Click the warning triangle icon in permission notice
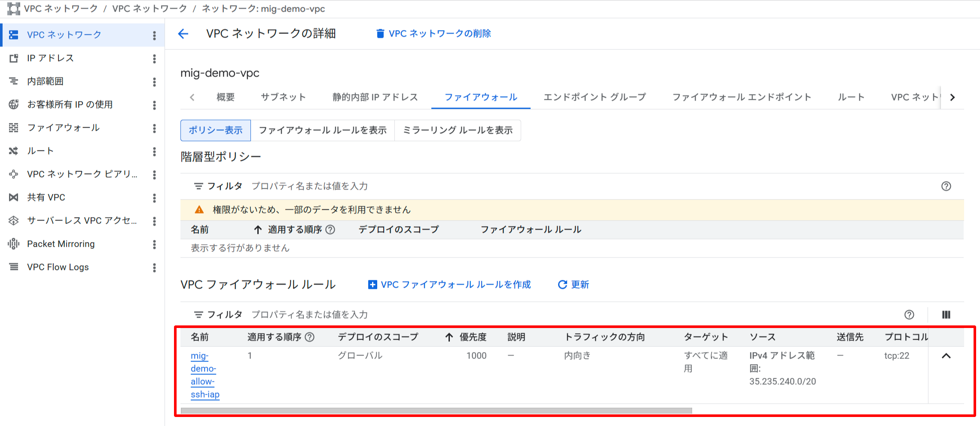The width and height of the screenshot is (980, 426). [199, 210]
